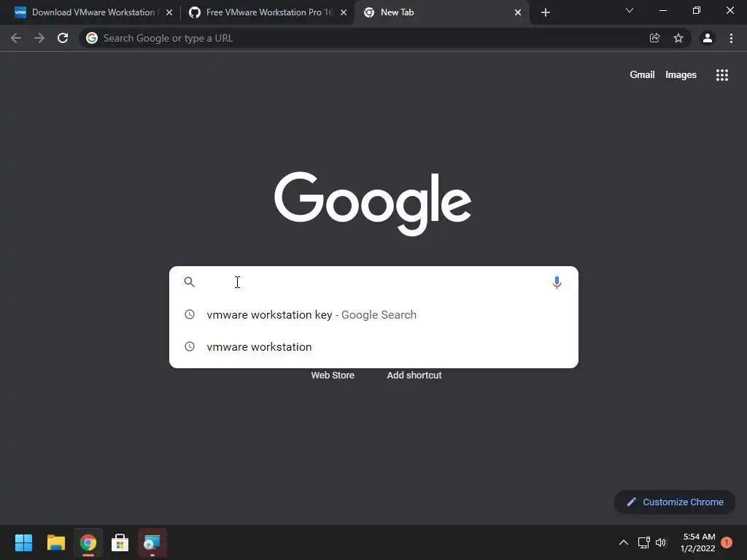Choose suggestion vmware workstation key
747x560 pixels.
(374, 315)
